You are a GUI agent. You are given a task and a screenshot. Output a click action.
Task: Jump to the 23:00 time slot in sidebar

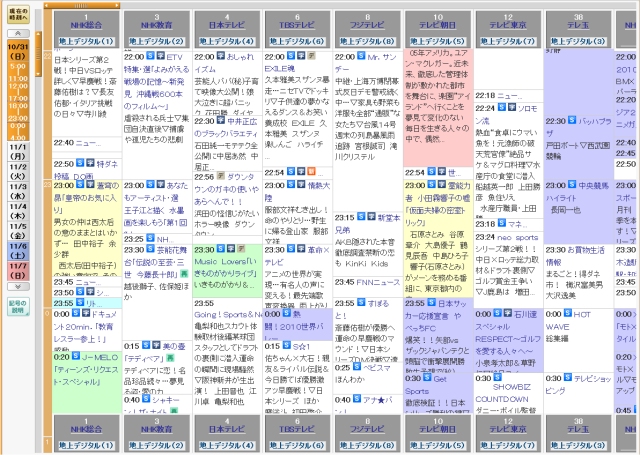pos(18,118)
